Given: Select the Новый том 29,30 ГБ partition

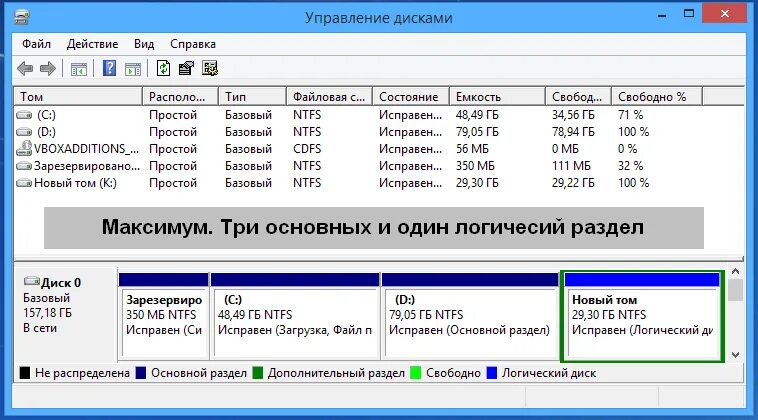Looking at the screenshot, I should pyautogui.click(x=642, y=317).
